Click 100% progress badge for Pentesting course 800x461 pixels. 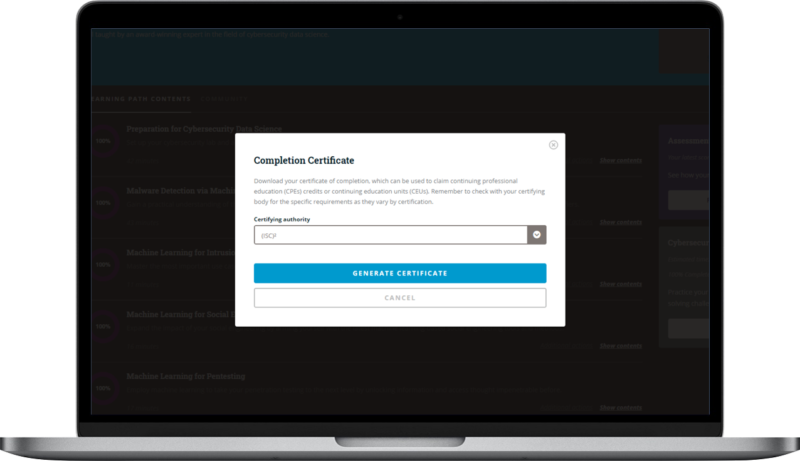tap(103, 388)
